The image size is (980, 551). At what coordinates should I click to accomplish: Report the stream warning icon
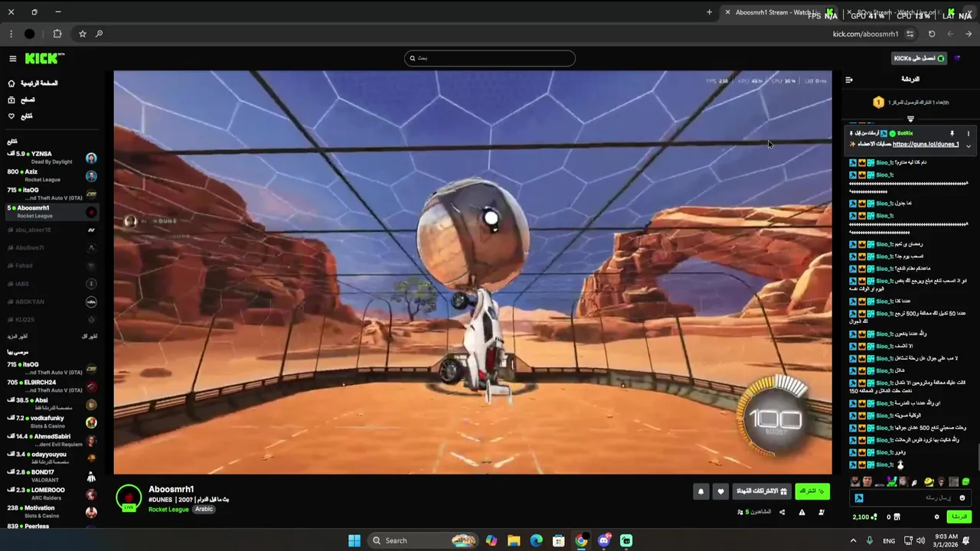point(802,512)
